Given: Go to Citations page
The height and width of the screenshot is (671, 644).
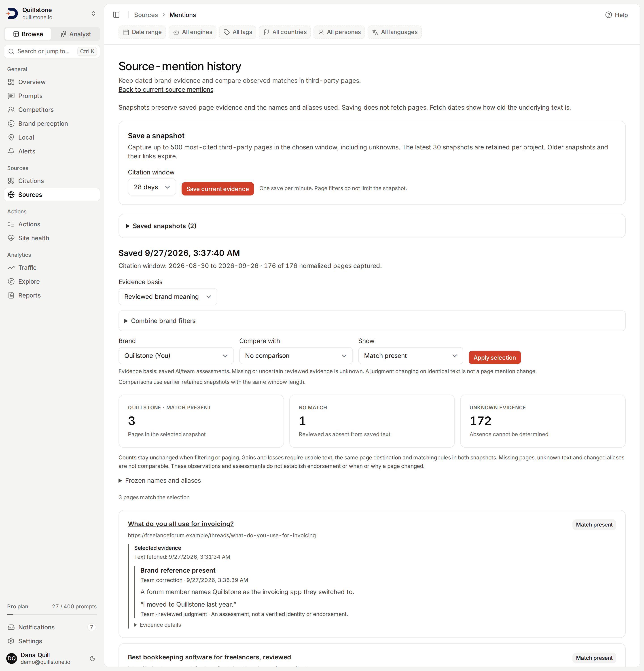Looking at the screenshot, I should pos(52,181).
